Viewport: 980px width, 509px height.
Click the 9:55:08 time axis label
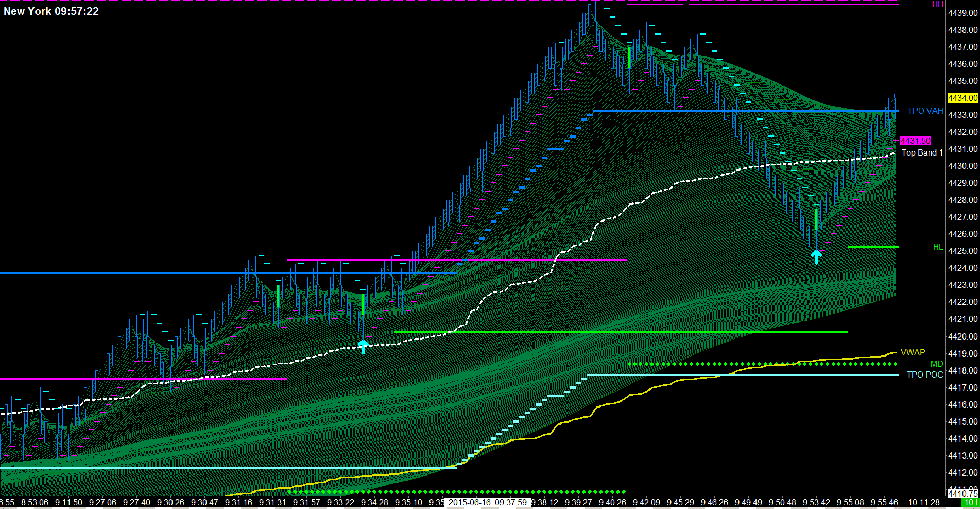[850, 502]
